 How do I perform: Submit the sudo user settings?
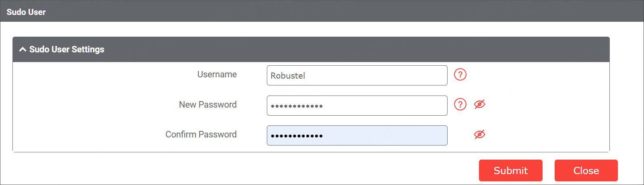(x=510, y=170)
